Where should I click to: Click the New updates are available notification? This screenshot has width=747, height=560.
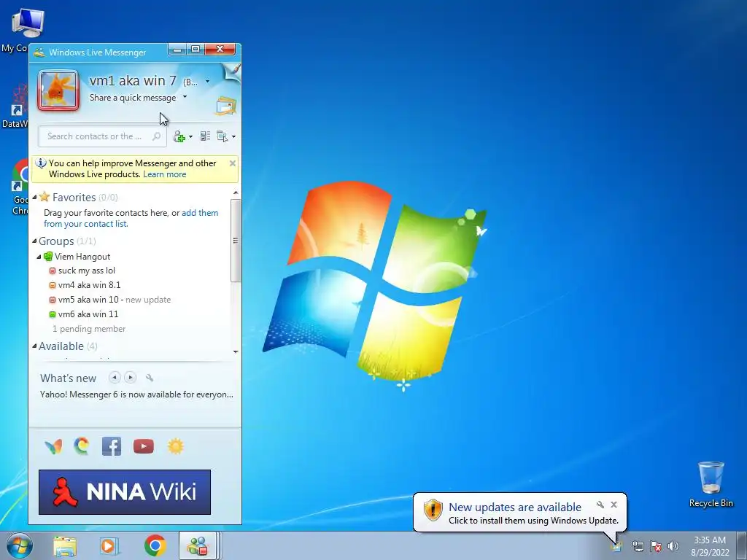pos(515,507)
